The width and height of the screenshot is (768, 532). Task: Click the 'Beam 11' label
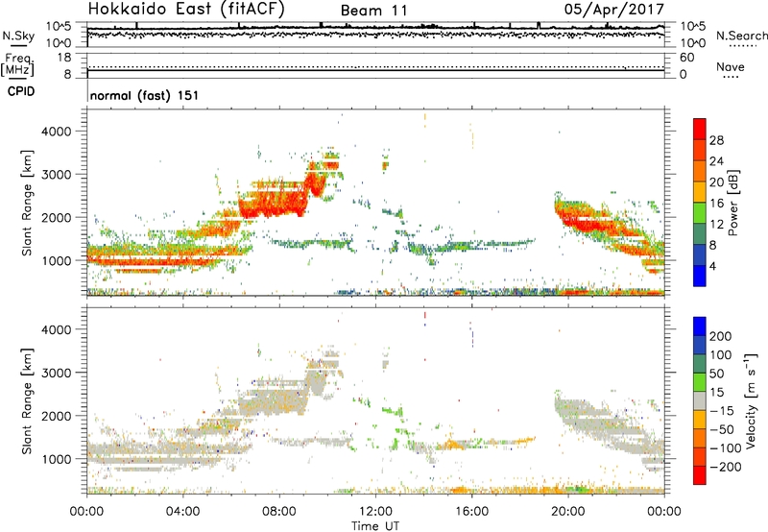click(373, 11)
